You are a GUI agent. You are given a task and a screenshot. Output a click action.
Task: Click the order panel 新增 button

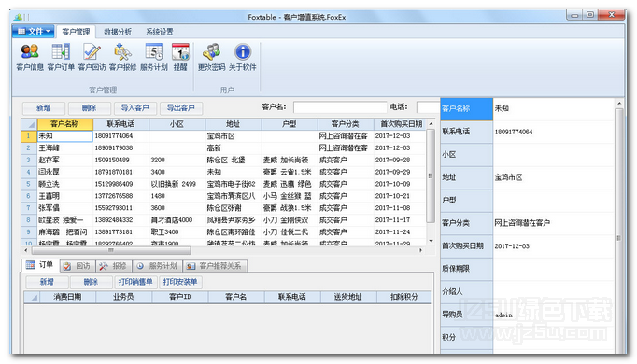tap(47, 282)
